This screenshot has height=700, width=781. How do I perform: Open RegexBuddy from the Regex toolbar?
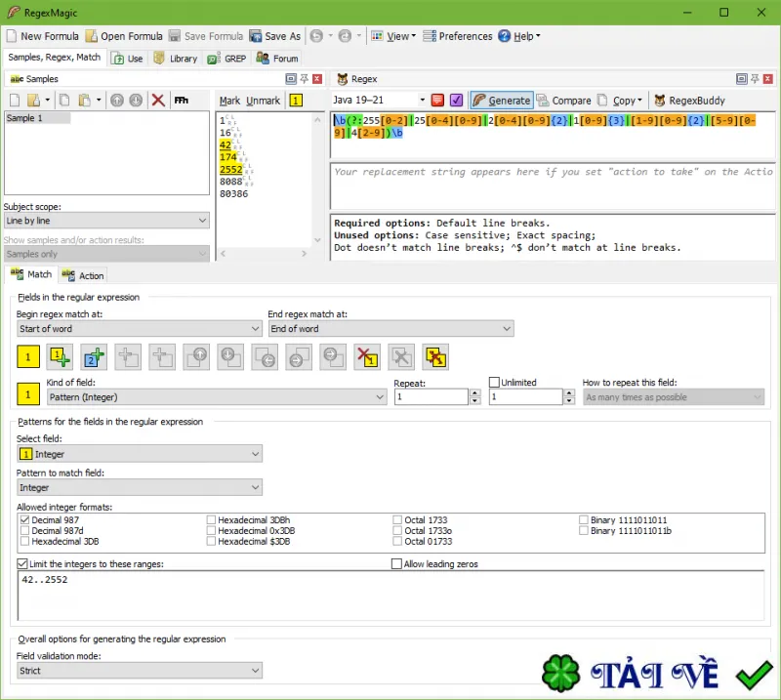tap(689, 101)
